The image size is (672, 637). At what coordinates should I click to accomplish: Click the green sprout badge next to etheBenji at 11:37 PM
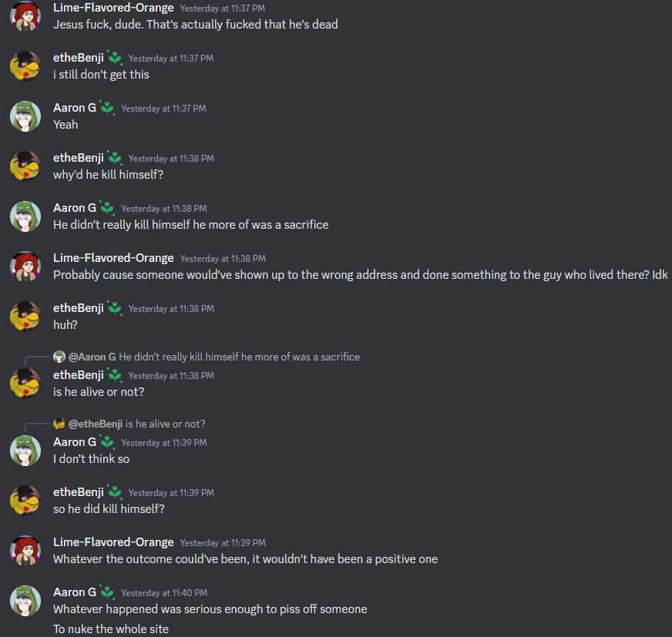point(115,58)
